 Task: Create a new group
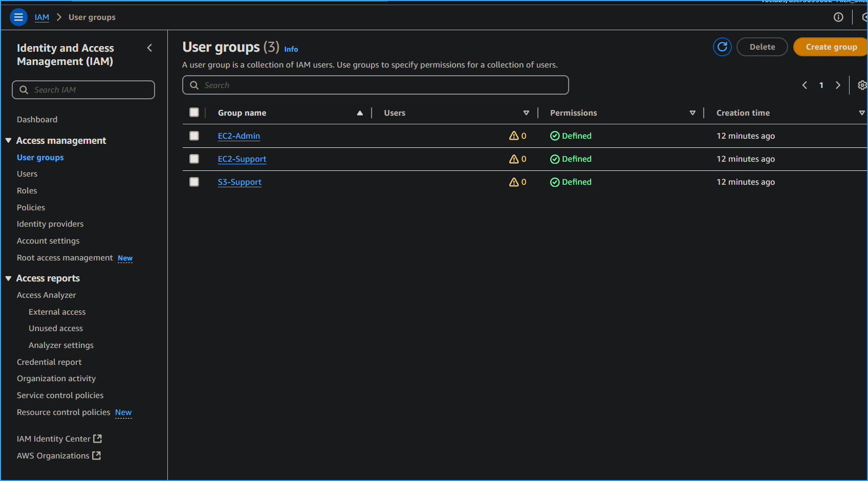click(x=830, y=47)
